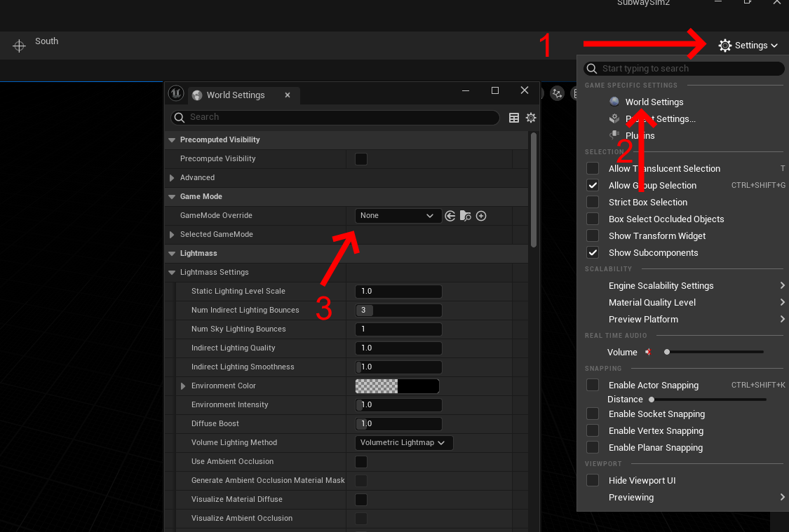Close the World Settings tab

coord(288,95)
